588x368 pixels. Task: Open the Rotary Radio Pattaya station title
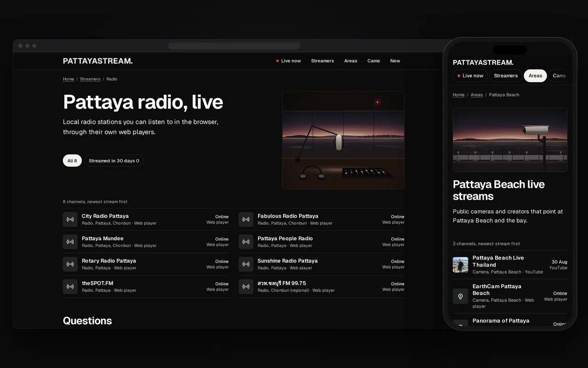click(109, 261)
